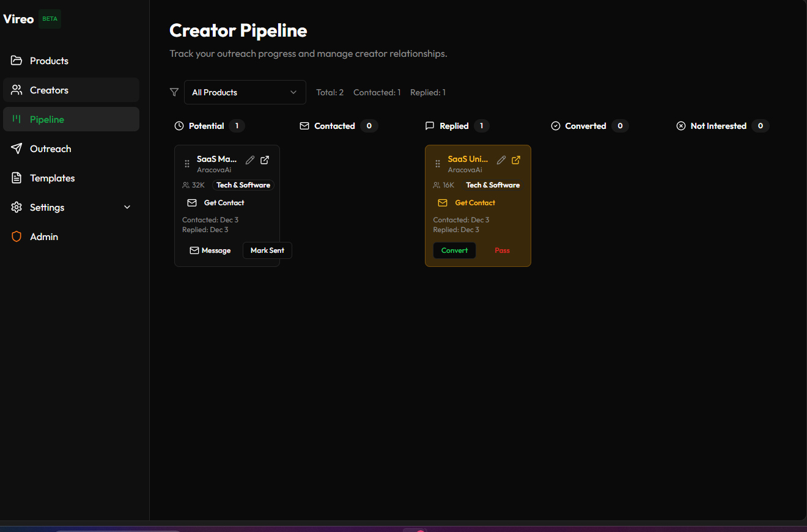Viewport: 807px width, 532px height.
Task: Click the 'Replied: 1' stat text
Action: click(x=428, y=92)
